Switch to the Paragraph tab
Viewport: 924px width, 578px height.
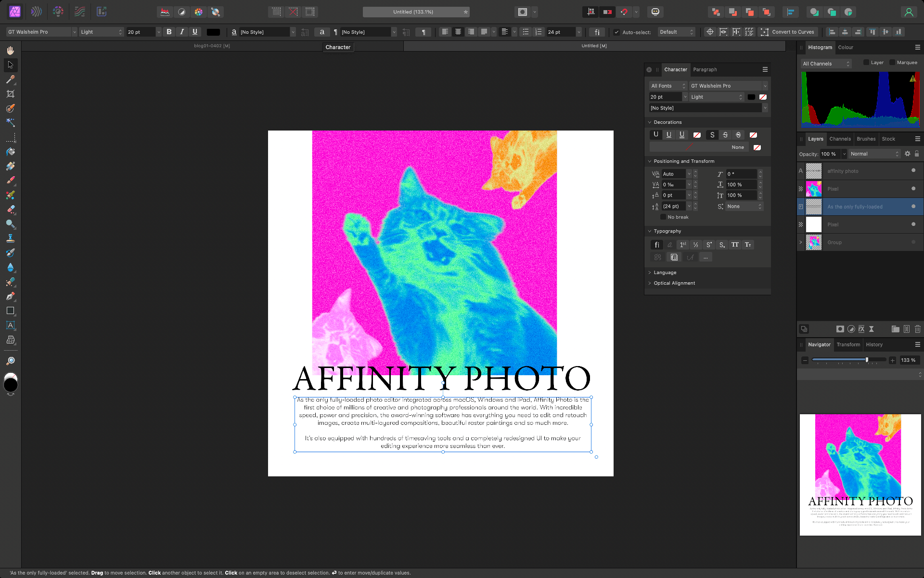pos(705,70)
